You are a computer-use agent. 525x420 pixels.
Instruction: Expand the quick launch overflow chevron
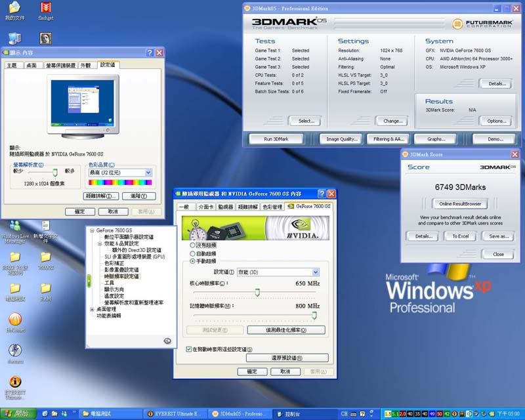click(74, 412)
